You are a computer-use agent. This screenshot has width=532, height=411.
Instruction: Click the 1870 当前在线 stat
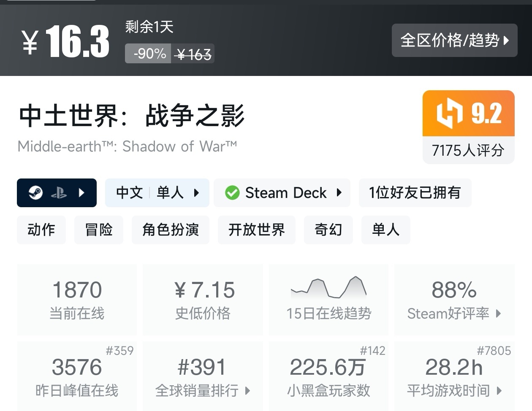tap(77, 300)
